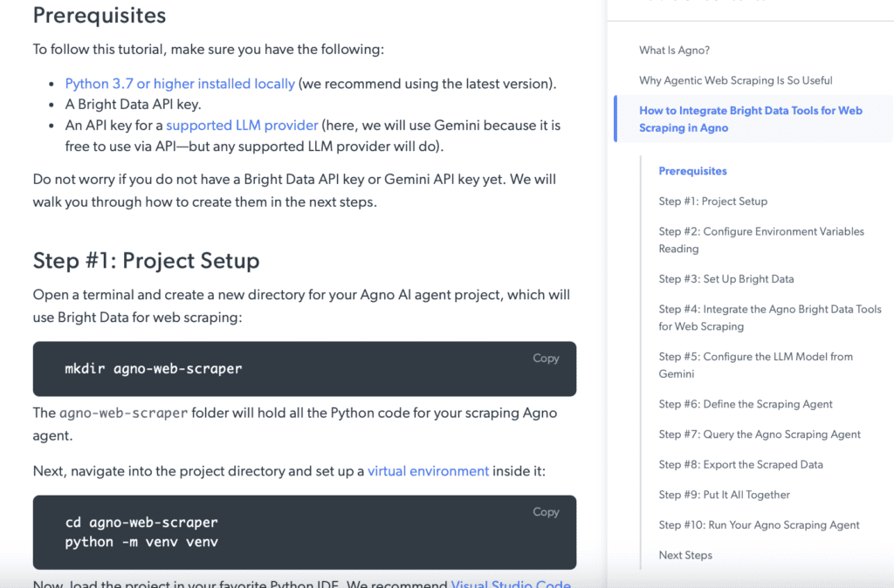
Task: Copy the mkdir agno-web-scraper command
Action: (x=546, y=359)
